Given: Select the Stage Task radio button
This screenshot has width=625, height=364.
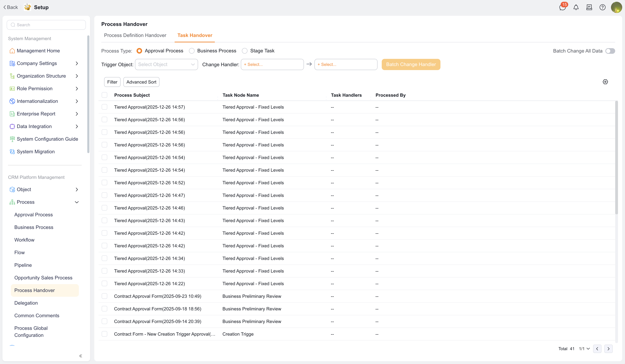Looking at the screenshot, I should point(244,51).
